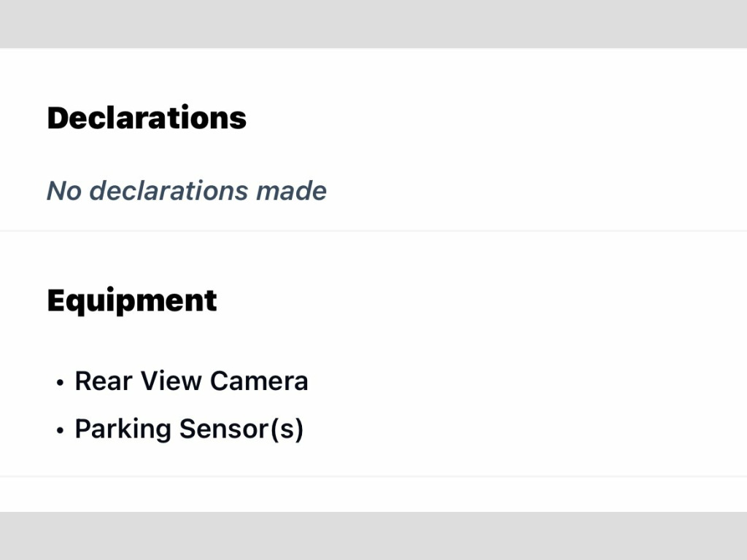This screenshot has width=747, height=560.
Task: Click the word 'Rear' in the equipment list
Action: 104,381
